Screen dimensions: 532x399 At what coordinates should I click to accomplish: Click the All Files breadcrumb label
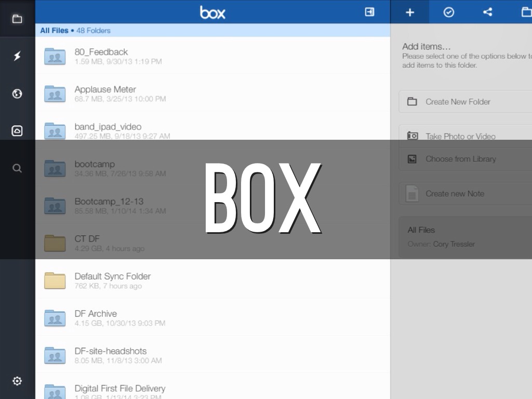(54, 31)
